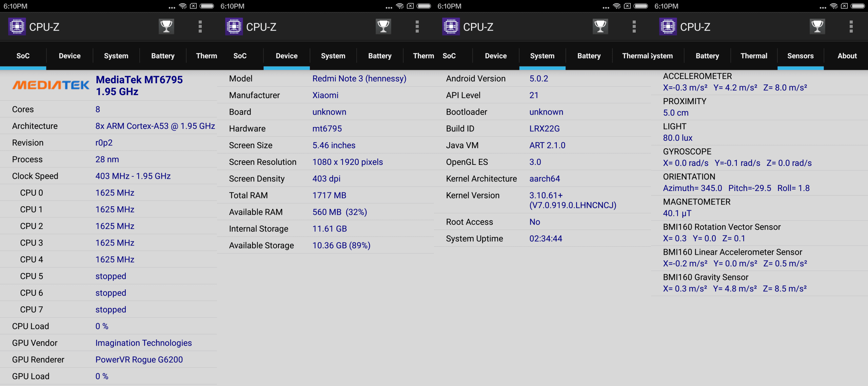The width and height of the screenshot is (868, 386).
Task: Tap the Wi-Fi status icon in the first status bar
Action: pyautogui.click(x=183, y=6)
